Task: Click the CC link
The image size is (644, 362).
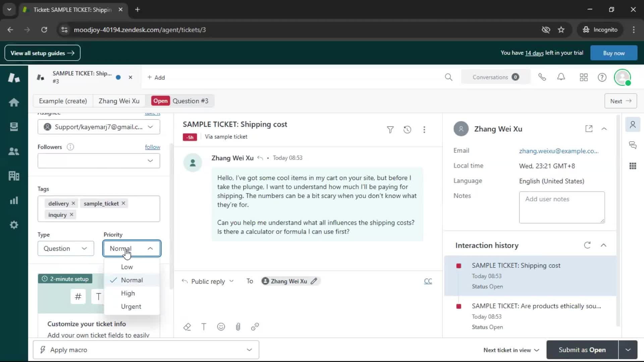Action: pos(428,281)
